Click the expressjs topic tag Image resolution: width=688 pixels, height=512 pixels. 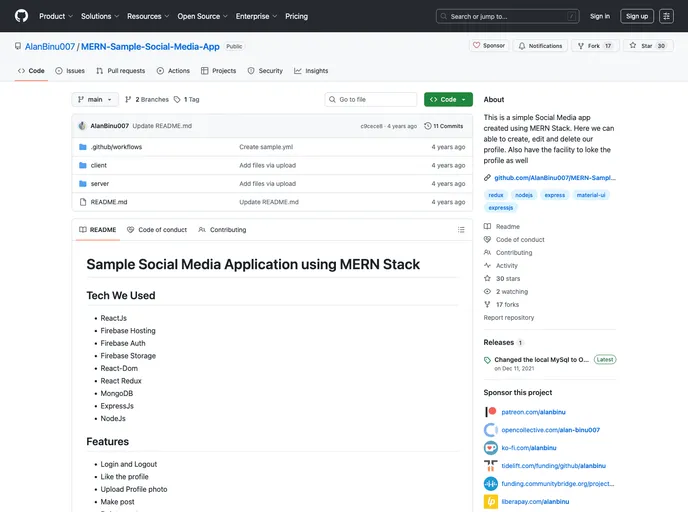[x=501, y=208]
